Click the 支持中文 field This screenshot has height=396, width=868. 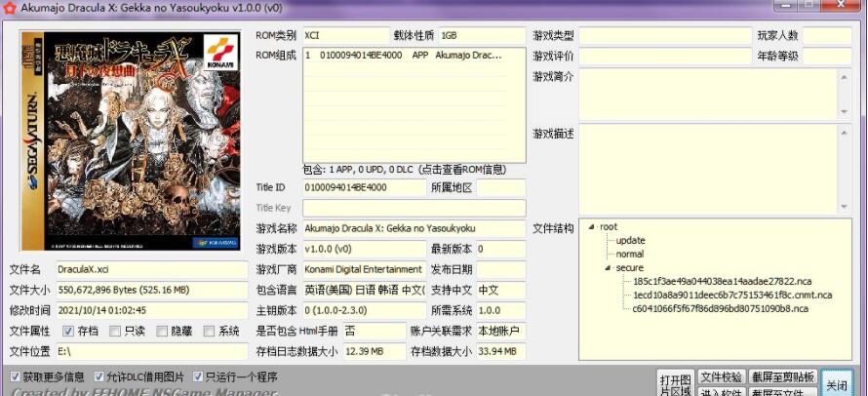click(501, 290)
